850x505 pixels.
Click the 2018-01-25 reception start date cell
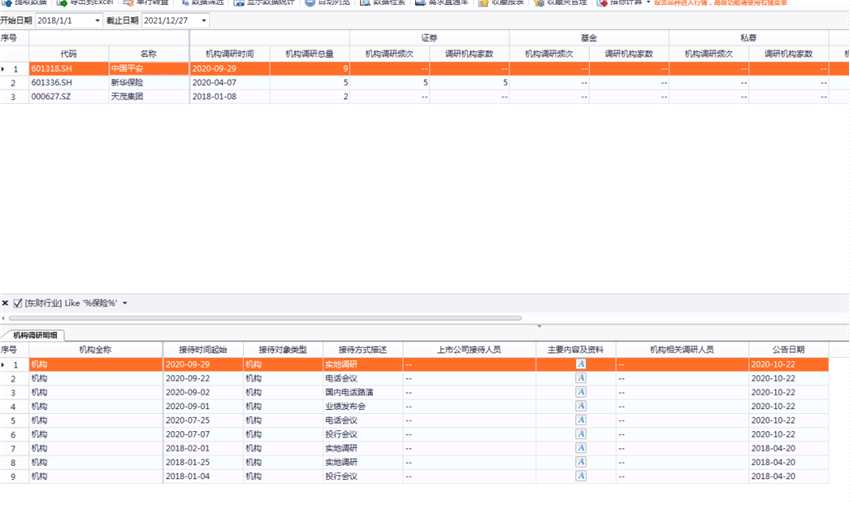click(203, 462)
